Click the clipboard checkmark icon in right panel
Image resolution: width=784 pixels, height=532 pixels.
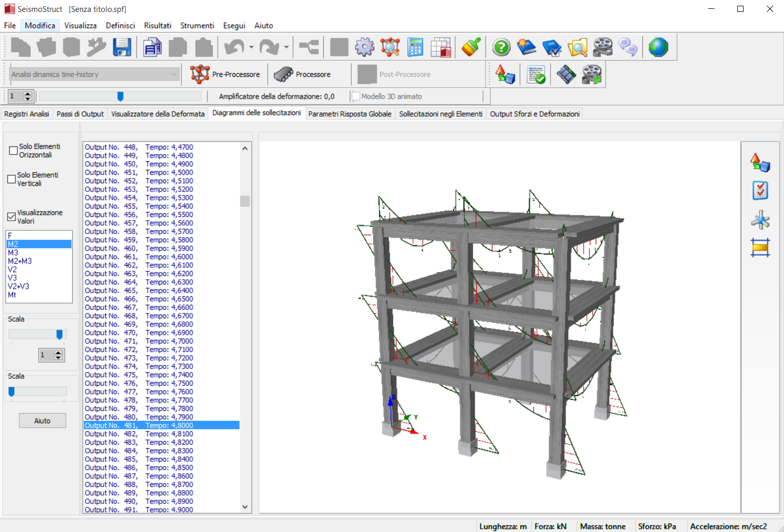tap(760, 190)
